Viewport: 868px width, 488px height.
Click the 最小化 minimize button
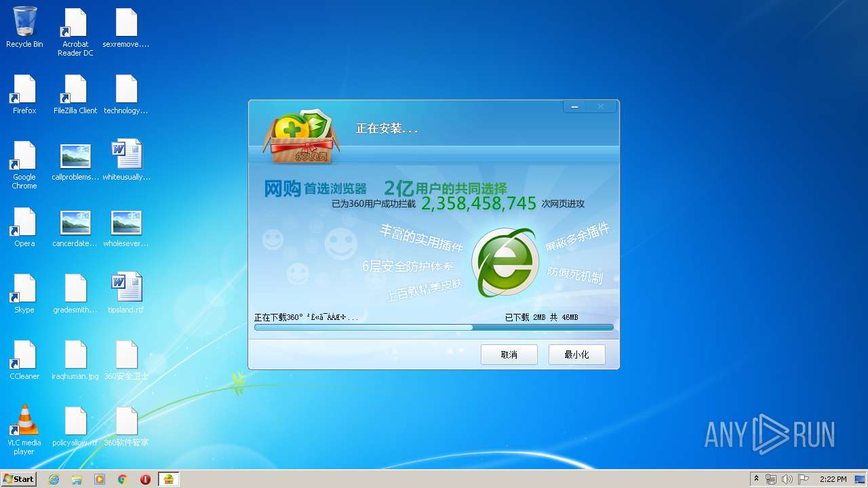(x=577, y=354)
